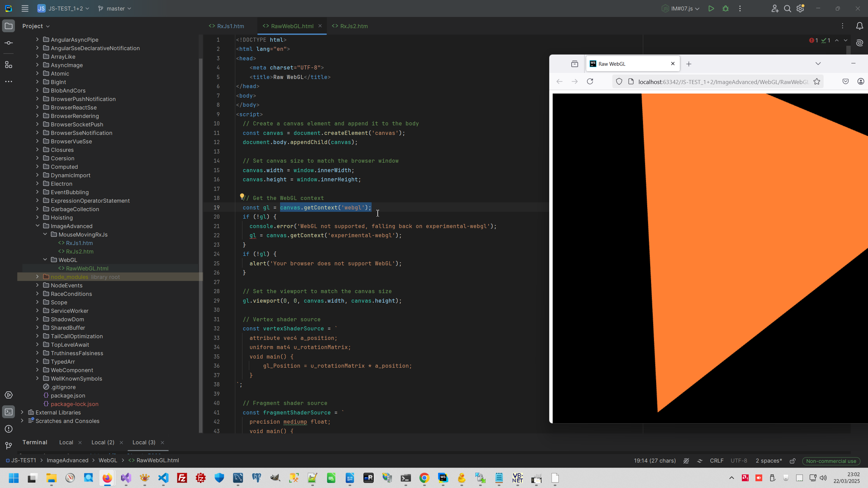Viewport: 868px width, 488px height.
Task: Open the Problems tool window icon
Action: (x=9, y=429)
